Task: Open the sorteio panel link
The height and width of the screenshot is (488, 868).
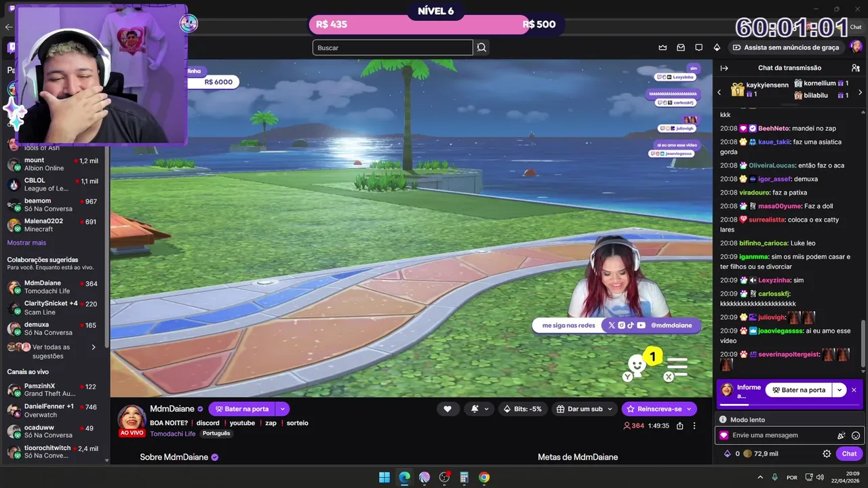Action: click(297, 423)
